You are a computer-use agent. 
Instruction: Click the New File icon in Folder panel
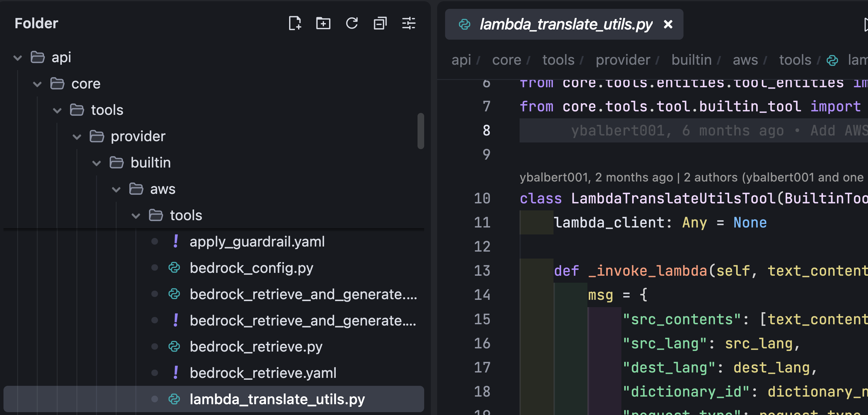(295, 23)
